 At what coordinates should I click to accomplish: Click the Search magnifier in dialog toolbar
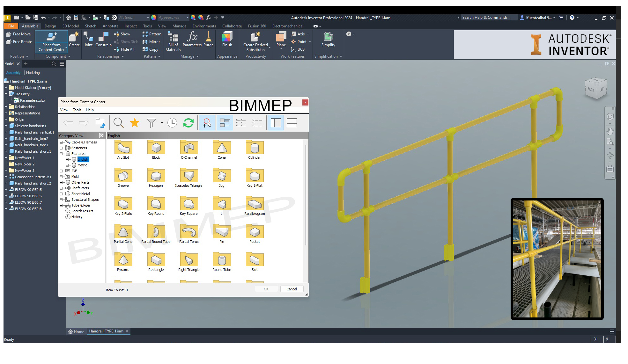pyautogui.click(x=118, y=123)
